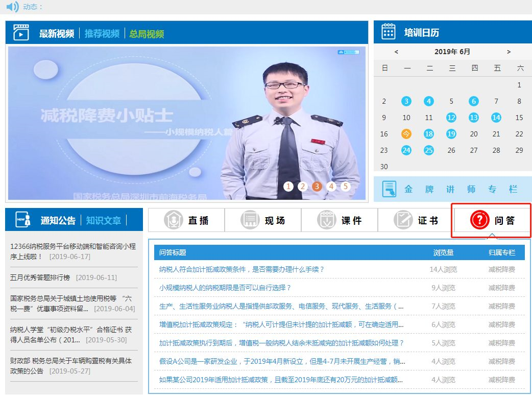Open the 五月优秀答题排行榜 notice

(40, 277)
